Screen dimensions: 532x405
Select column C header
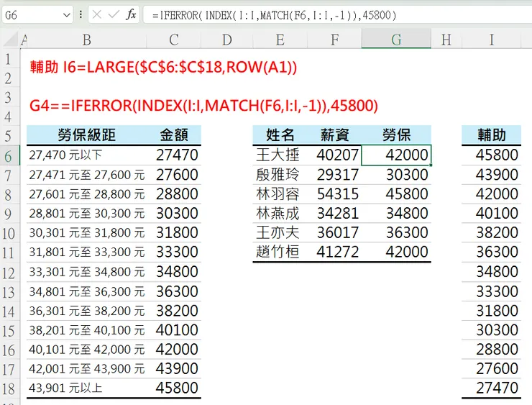tap(174, 40)
